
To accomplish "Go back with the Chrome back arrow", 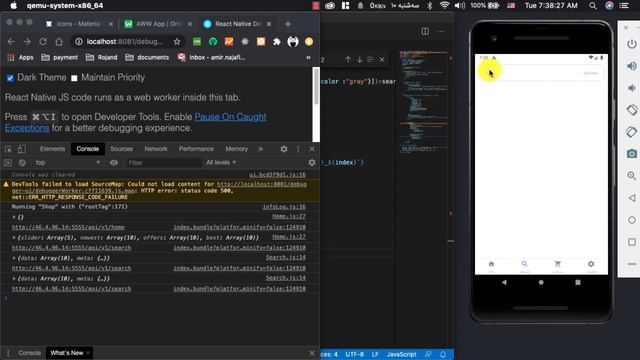I will 11,42.
